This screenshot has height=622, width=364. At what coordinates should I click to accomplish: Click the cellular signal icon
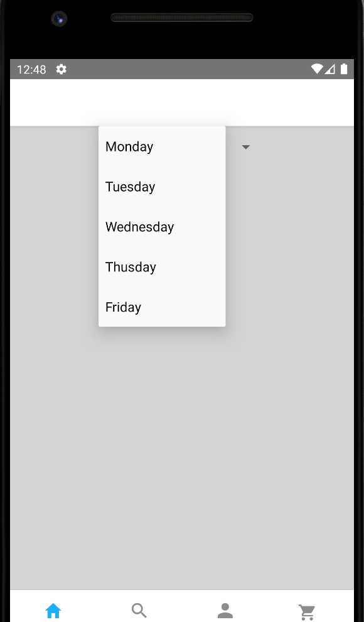[330, 69]
